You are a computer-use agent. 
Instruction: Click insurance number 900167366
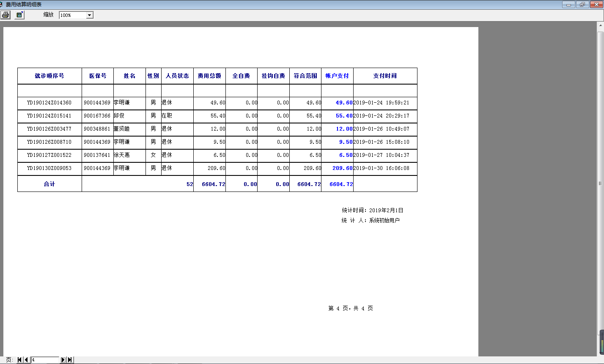point(97,116)
